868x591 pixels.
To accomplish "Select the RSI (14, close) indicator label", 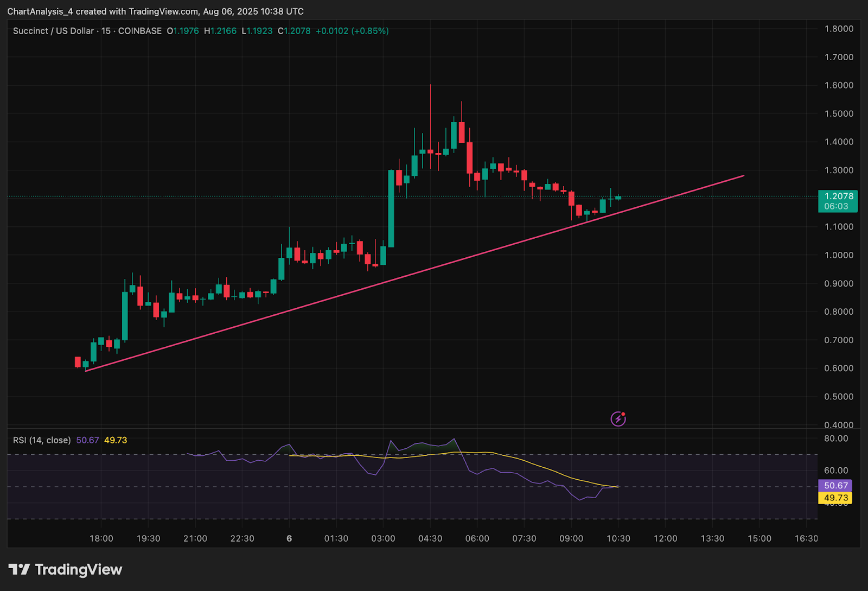I will (x=42, y=440).
